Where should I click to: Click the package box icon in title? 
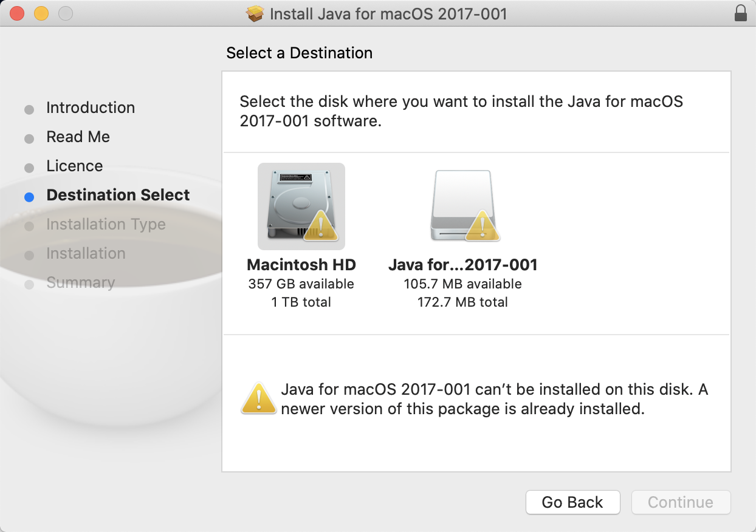point(256,13)
